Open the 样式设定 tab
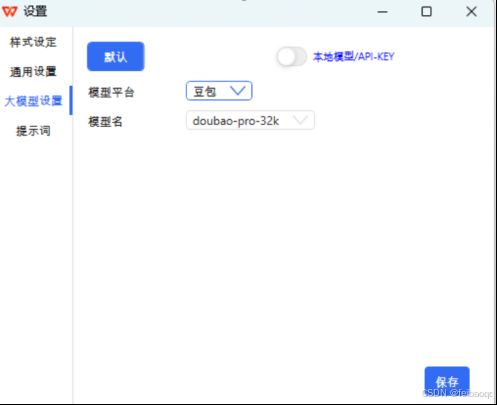Image resolution: width=497 pixels, height=405 pixels. (33, 42)
